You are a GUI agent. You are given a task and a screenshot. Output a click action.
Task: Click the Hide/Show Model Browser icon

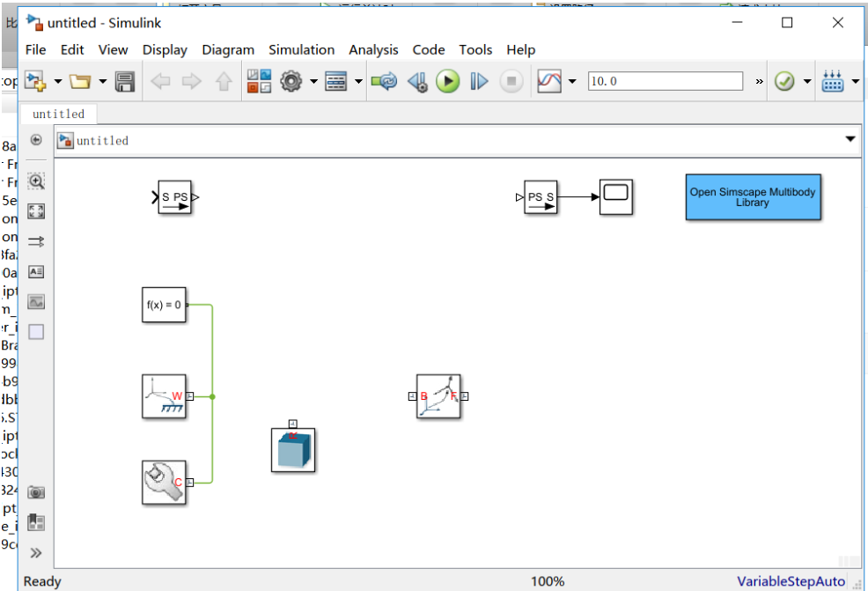[x=36, y=139]
